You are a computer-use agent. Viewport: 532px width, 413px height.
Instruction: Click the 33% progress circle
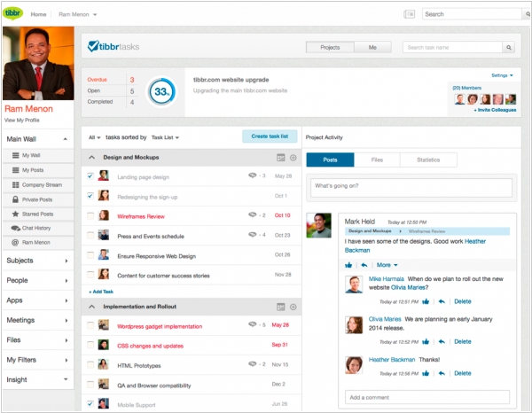tap(162, 91)
